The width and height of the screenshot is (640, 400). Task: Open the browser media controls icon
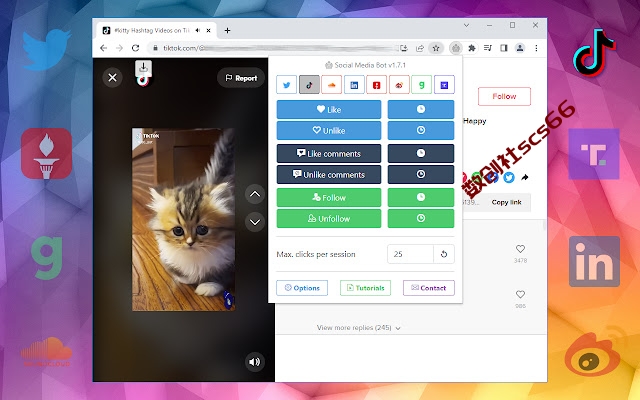tap(488, 48)
